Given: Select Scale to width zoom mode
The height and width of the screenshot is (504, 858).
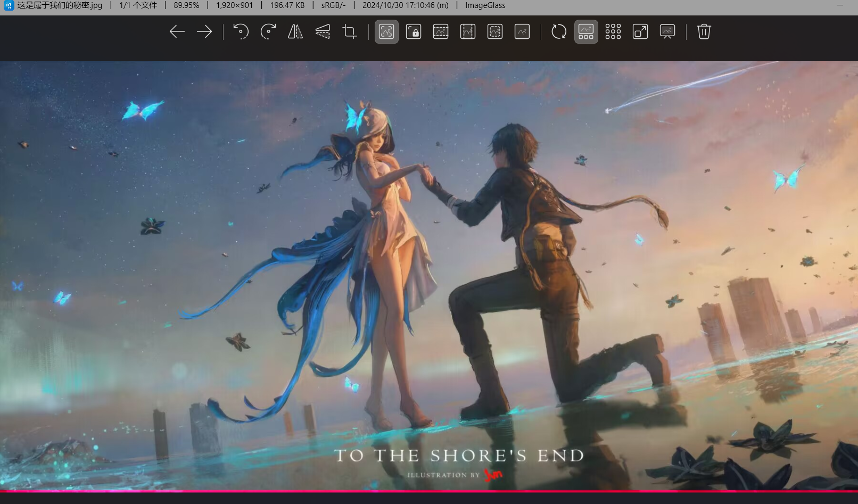Looking at the screenshot, I should 441,32.
